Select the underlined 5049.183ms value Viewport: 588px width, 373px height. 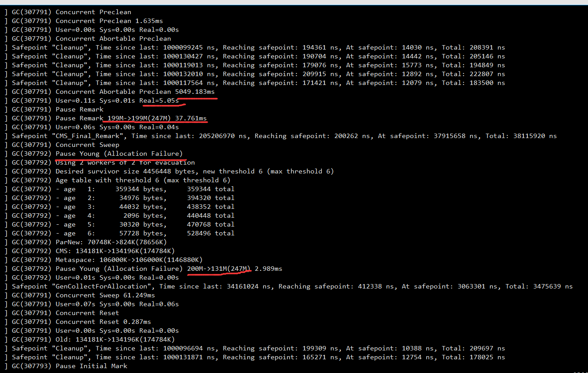pyautogui.click(x=195, y=92)
